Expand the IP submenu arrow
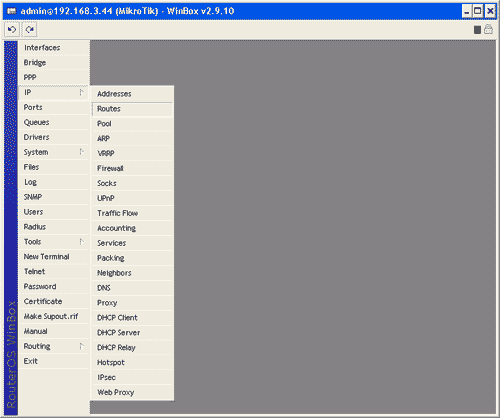500x418 pixels. click(x=82, y=92)
